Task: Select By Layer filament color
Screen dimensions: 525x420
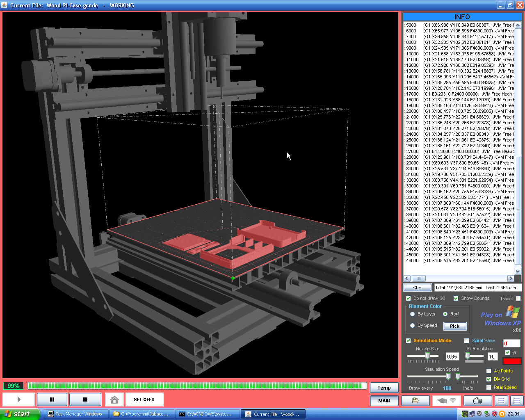Action: pos(412,314)
